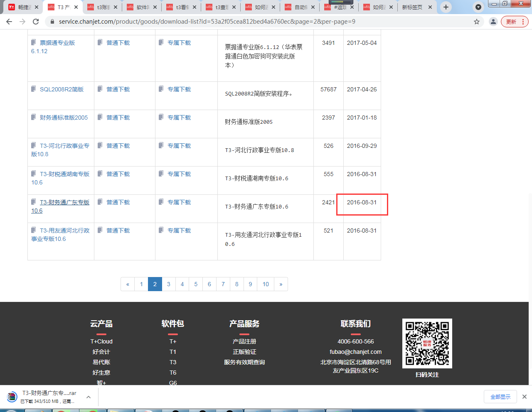Click 普通下载 for 财务通标准版2005
This screenshot has height=412, width=532.
[x=118, y=118]
